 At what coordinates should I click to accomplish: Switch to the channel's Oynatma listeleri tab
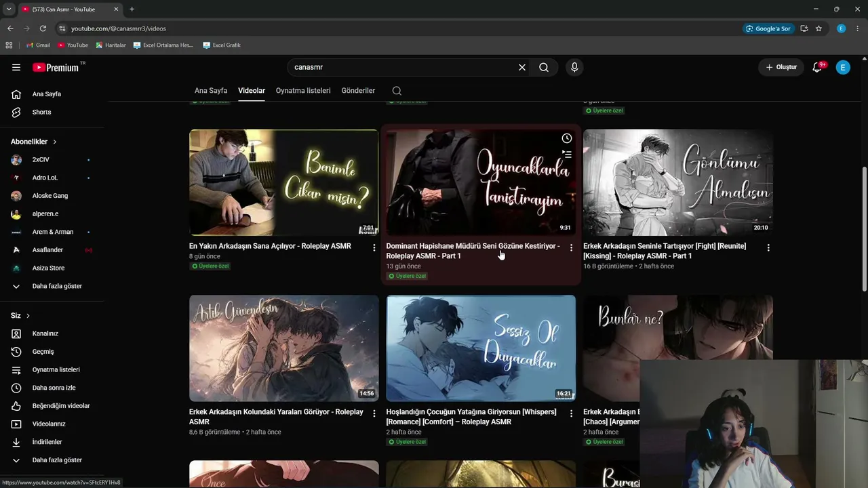pyautogui.click(x=303, y=91)
